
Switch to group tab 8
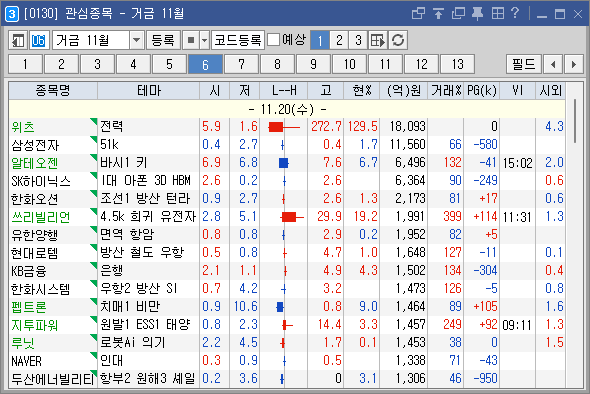coord(277,64)
